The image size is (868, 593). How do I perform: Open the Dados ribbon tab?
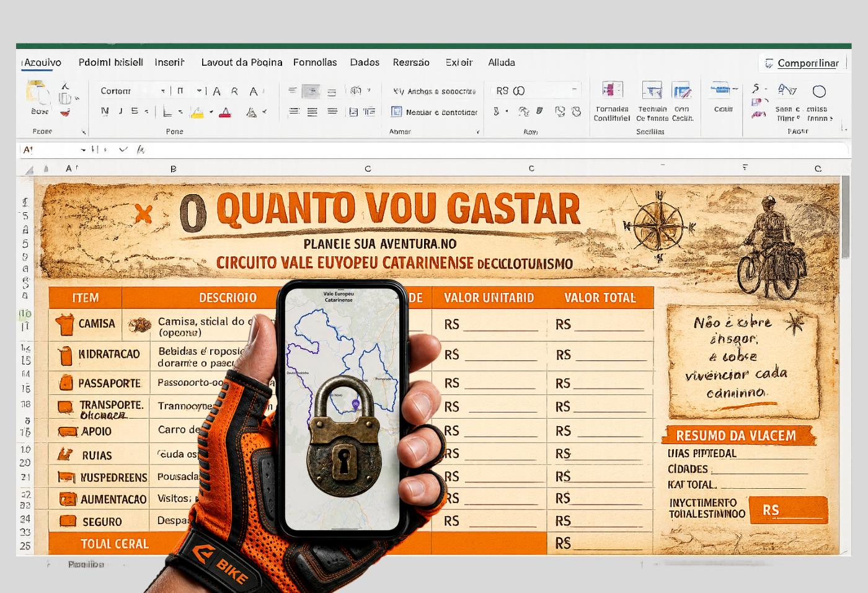[x=365, y=63]
